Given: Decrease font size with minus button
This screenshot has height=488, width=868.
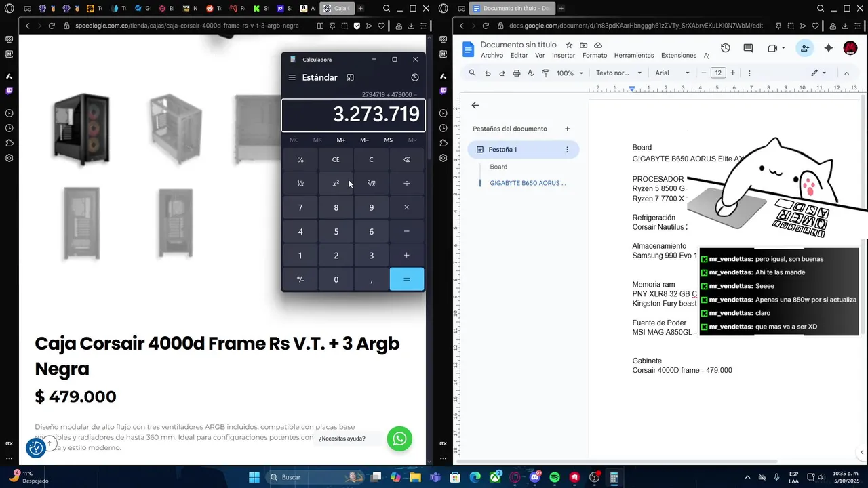Looking at the screenshot, I should 704,73.
